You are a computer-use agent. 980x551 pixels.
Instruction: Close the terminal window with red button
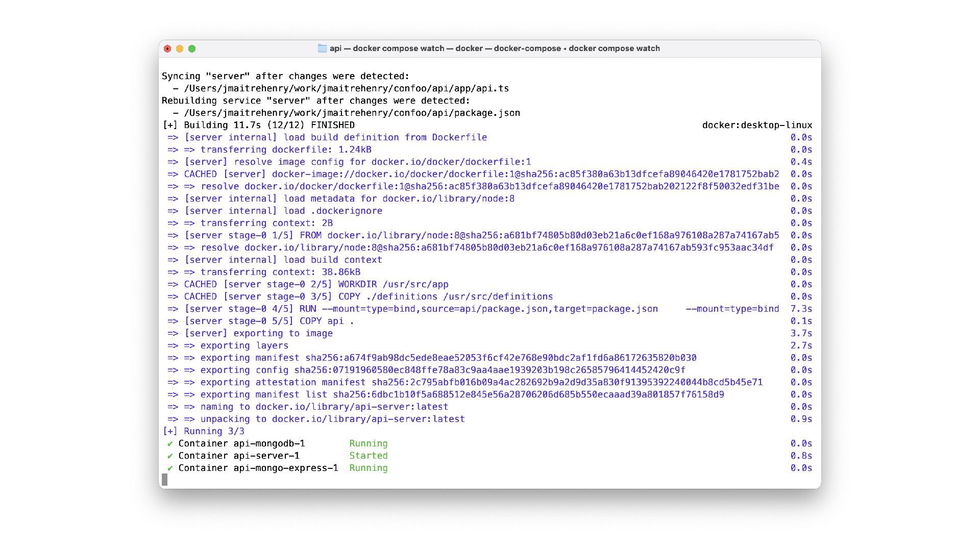(x=167, y=48)
